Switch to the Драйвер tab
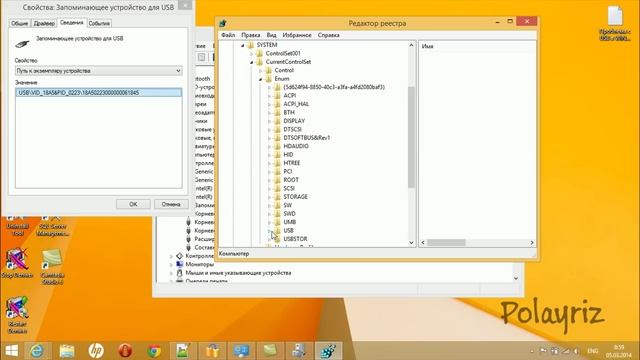 tap(44, 23)
